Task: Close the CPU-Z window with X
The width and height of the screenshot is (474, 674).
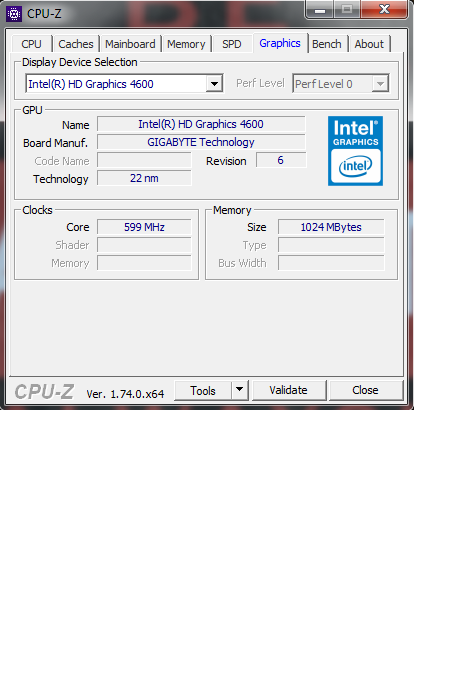Action: click(384, 9)
